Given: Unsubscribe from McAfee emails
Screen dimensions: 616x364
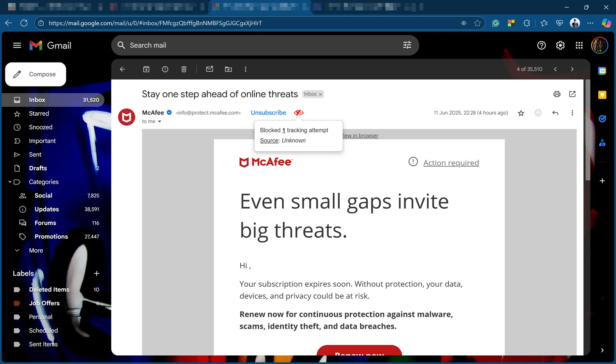Looking at the screenshot, I should tap(269, 113).
